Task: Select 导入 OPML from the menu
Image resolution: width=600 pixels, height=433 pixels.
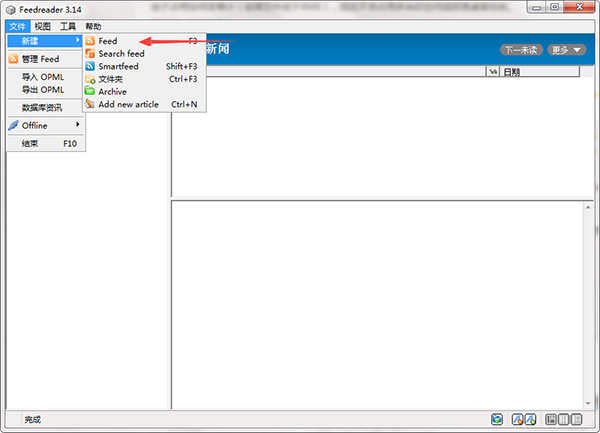Action: click(x=43, y=77)
